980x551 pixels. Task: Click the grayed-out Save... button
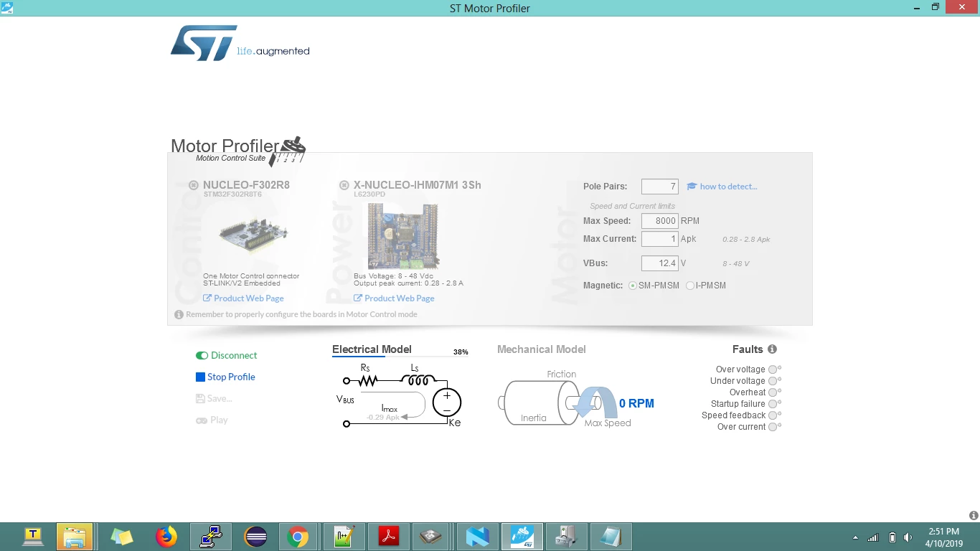click(214, 398)
